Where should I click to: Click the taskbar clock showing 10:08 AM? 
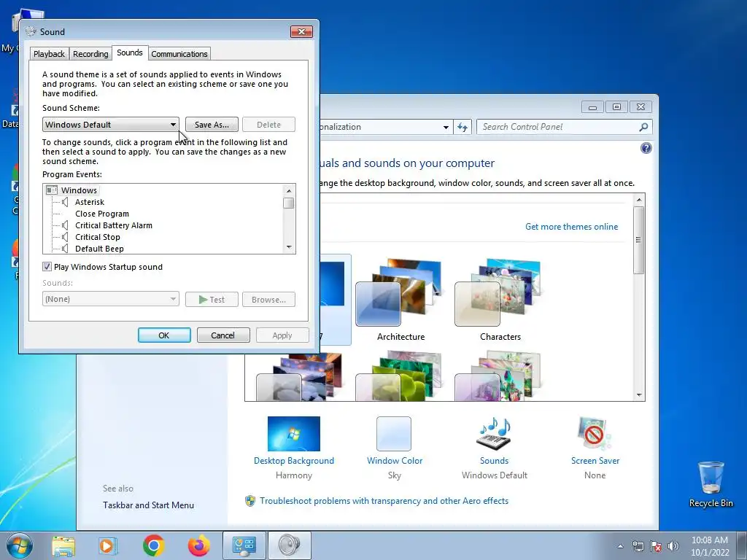point(710,546)
